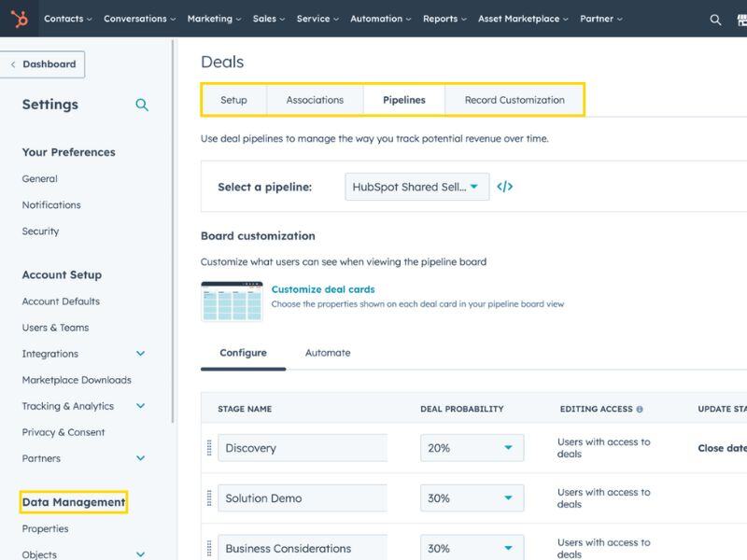Screen dimensions: 747x560
Task: Open Solution Demo 30% probability dropdown
Action: (472, 498)
